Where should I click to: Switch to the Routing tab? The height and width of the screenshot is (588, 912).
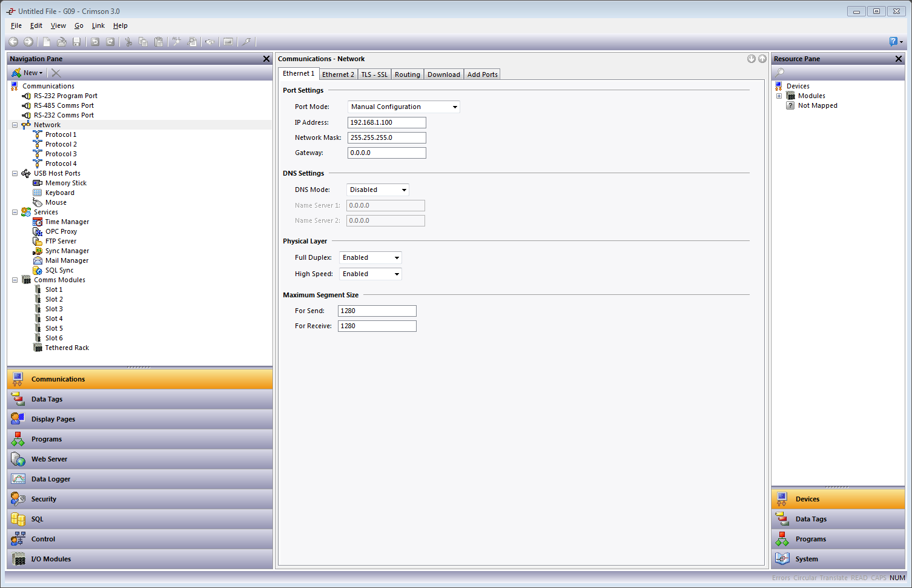pyautogui.click(x=408, y=74)
